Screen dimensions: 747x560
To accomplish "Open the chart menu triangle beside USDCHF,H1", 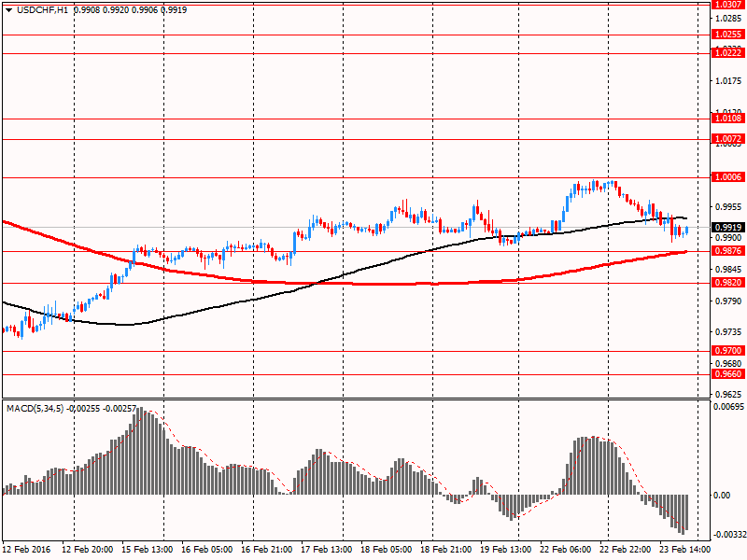I will 8,10.
